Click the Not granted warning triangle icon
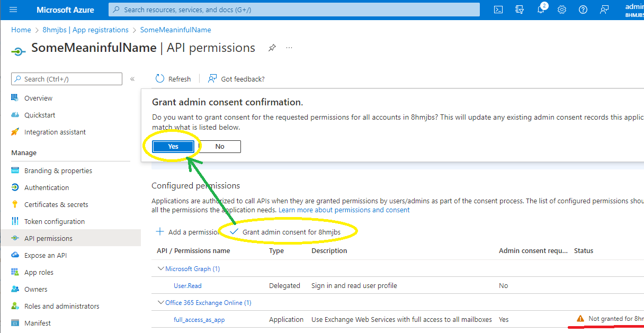The width and height of the screenshot is (644, 333). (580, 319)
